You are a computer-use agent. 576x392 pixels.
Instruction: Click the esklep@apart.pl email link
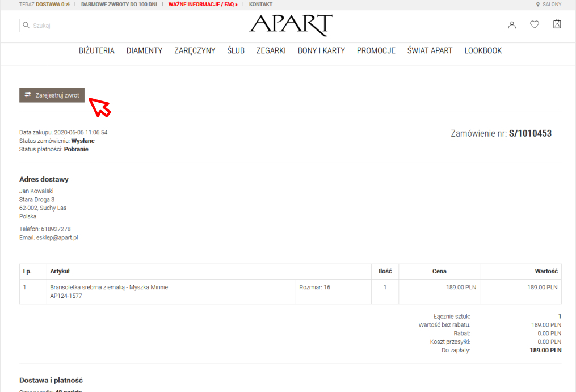(x=57, y=238)
